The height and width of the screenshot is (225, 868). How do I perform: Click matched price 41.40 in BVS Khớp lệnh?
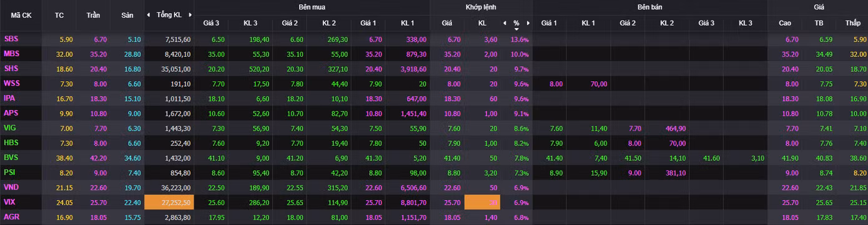452,158
